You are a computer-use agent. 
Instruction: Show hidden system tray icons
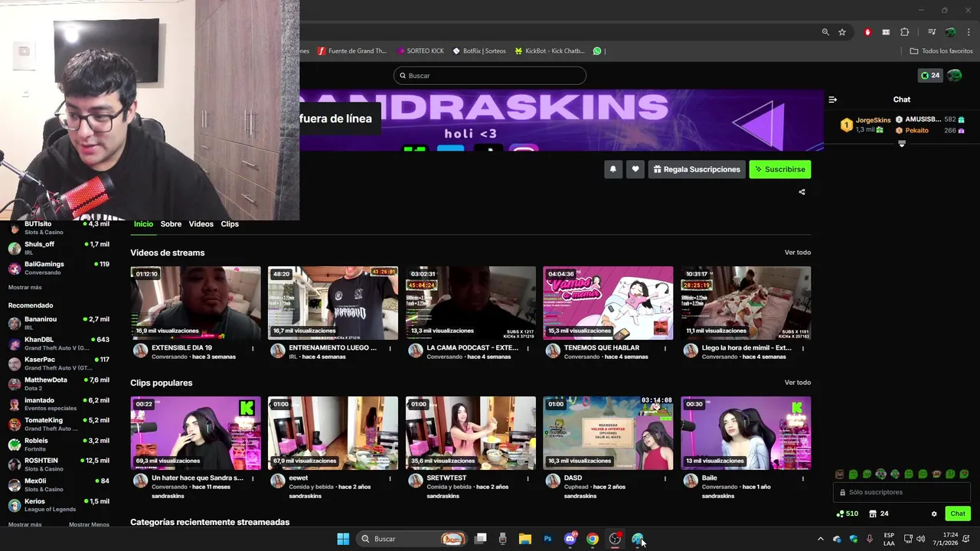coord(821,539)
